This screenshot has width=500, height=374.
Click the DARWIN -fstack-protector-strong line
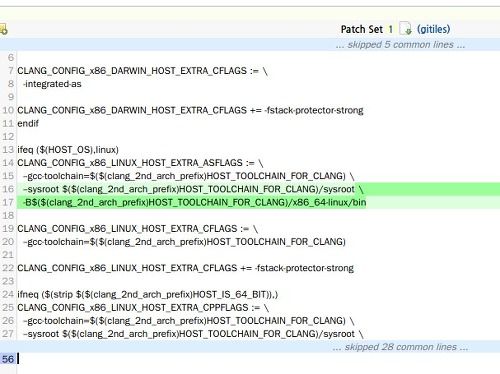[x=190, y=110]
